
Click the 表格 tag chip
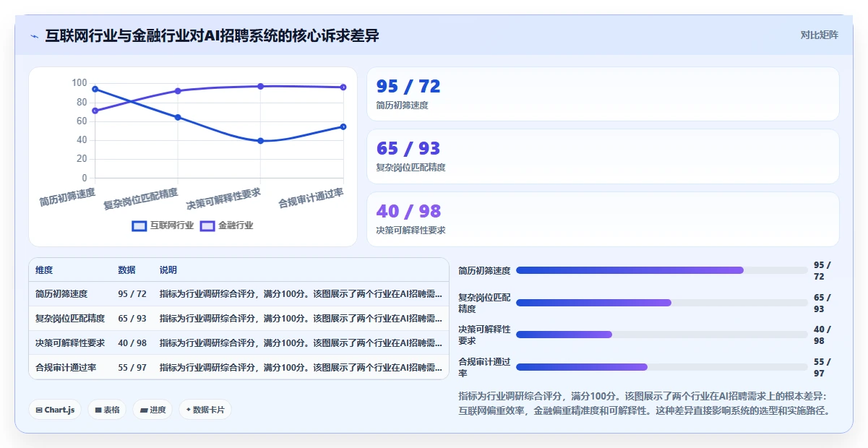[107, 410]
